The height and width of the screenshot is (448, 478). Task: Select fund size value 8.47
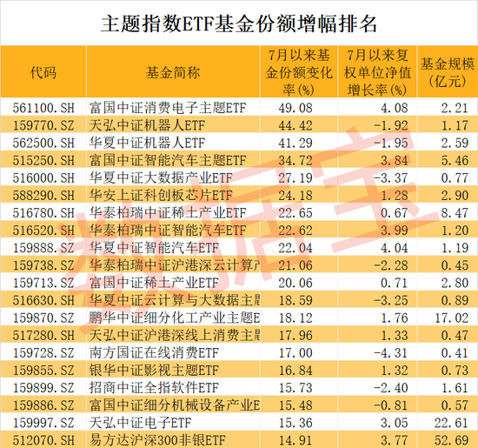coord(455,213)
